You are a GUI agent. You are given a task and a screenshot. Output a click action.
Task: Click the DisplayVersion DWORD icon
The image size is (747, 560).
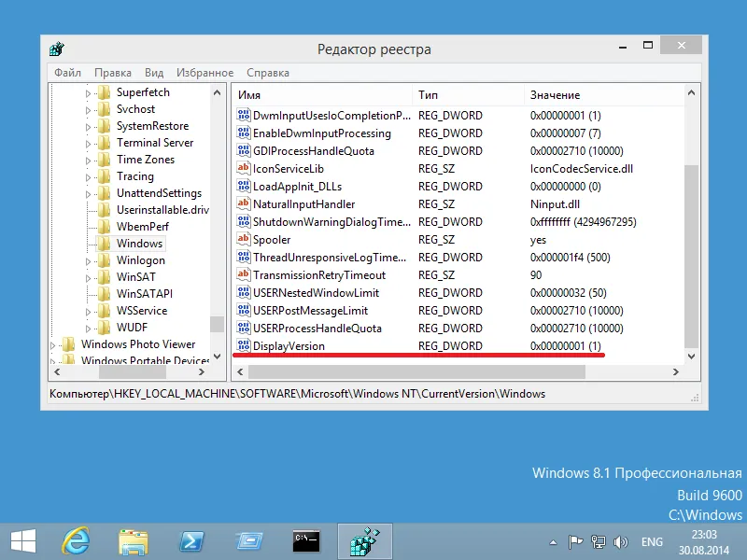[x=244, y=345]
